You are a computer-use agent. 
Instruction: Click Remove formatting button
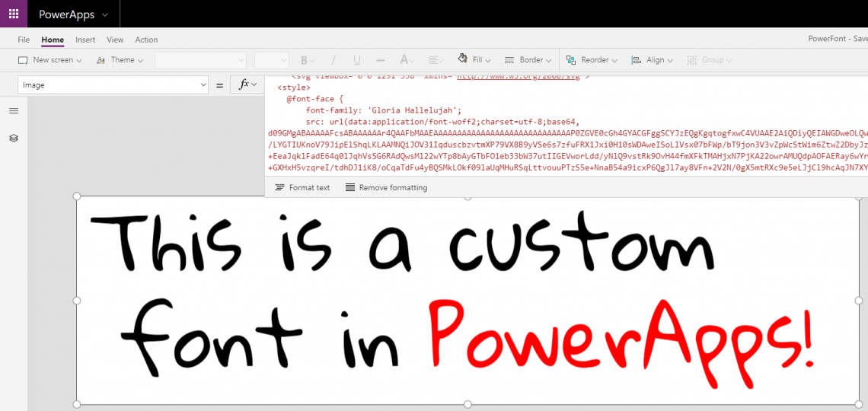[x=386, y=187]
